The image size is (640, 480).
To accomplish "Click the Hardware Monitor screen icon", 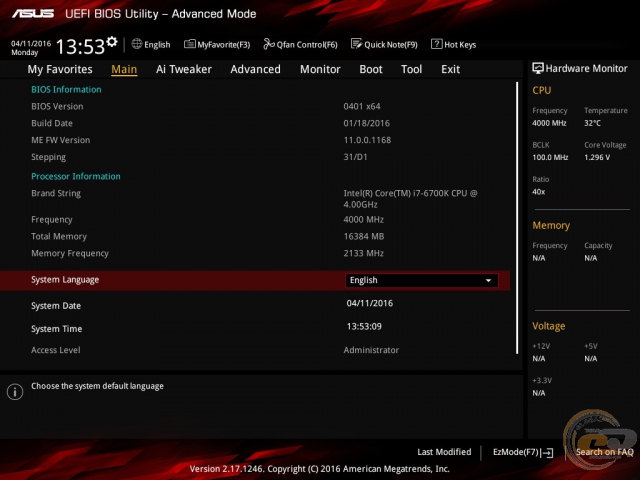I will coord(538,68).
